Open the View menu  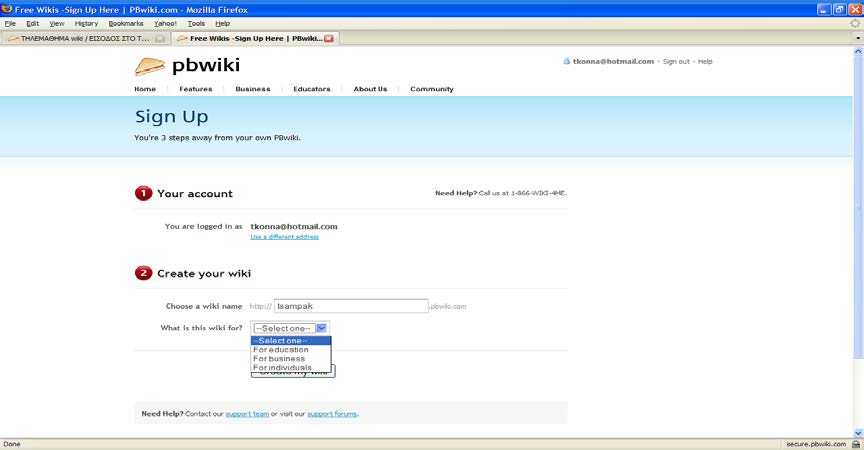57,24
